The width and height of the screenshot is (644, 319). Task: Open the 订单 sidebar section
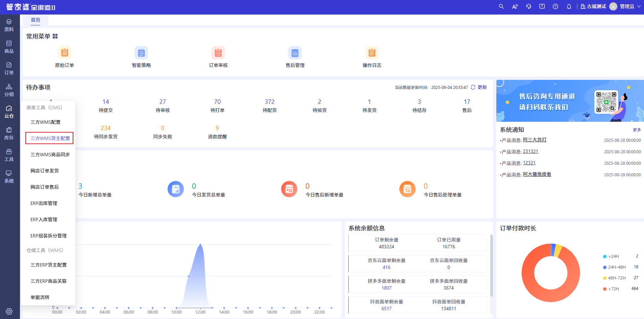pyautogui.click(x=9, y=69)
